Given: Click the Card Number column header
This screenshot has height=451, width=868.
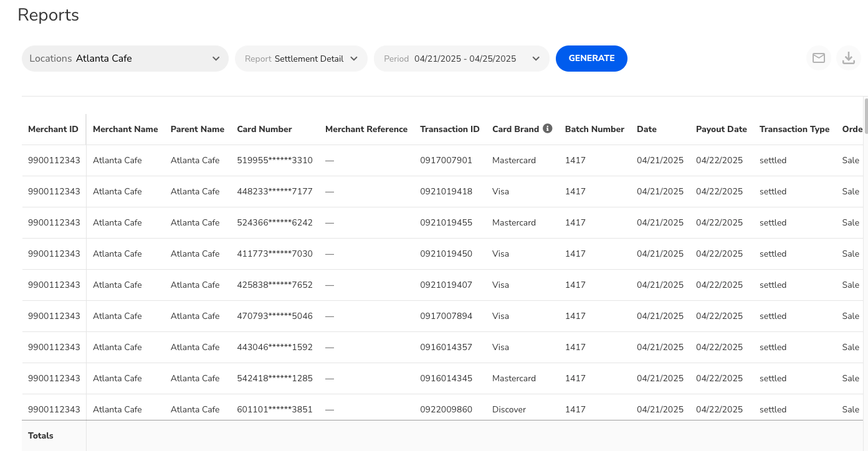Looking at the screenshot, I should [x=264, y=129].
